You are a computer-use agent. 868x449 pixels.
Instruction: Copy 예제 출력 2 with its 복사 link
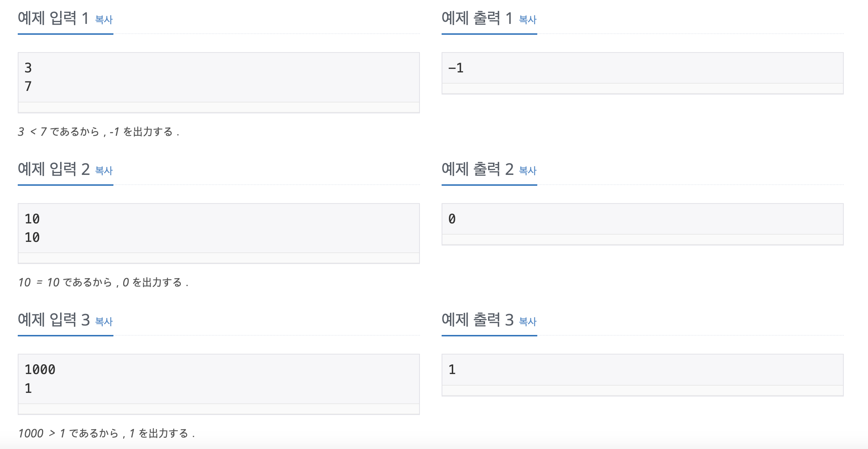[527, 171]
